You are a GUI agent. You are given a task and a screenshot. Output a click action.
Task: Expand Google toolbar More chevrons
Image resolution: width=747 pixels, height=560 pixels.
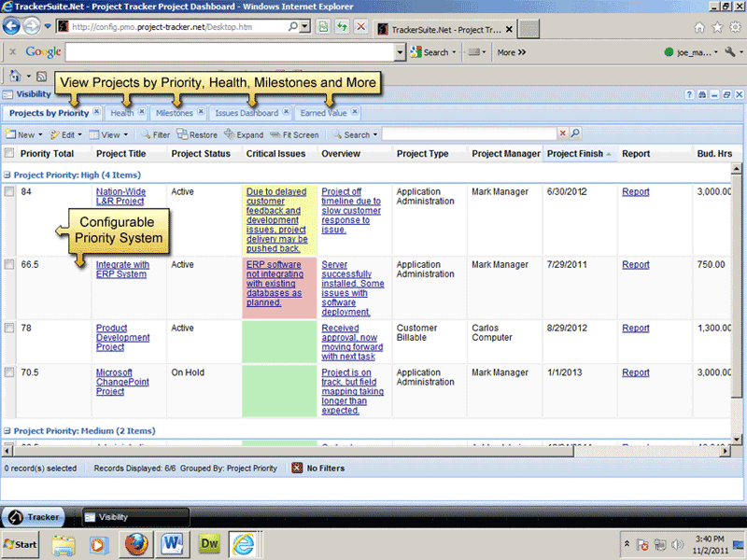click(x=512, y=52)
